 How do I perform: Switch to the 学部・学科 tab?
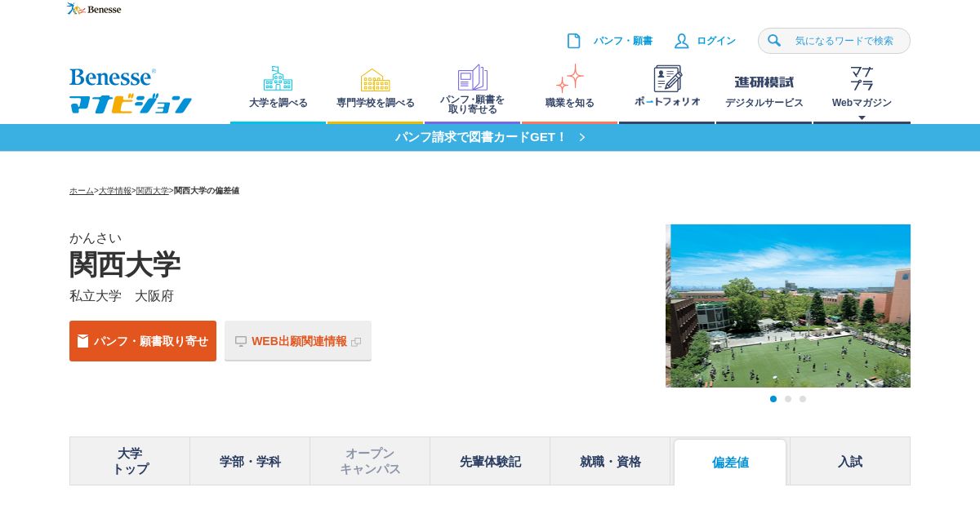[x=250, y=461]
